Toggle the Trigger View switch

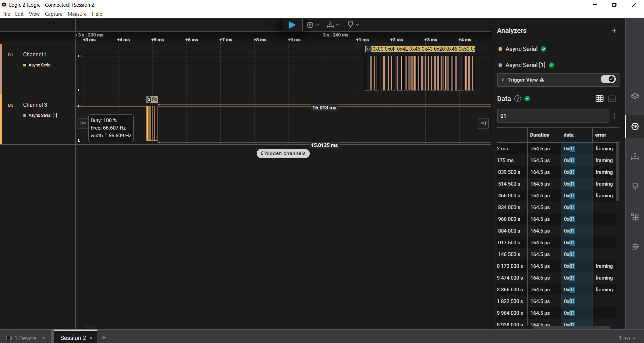[x=608, y=79]
